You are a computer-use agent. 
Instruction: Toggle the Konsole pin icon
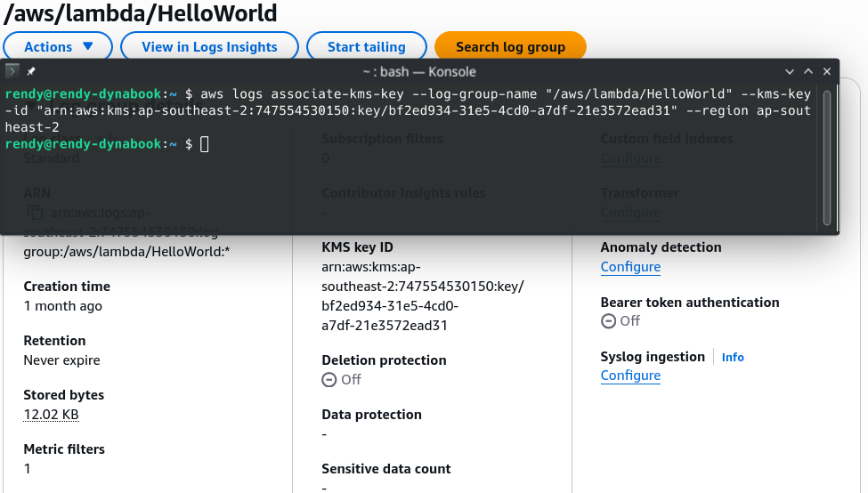click(31, 71)
